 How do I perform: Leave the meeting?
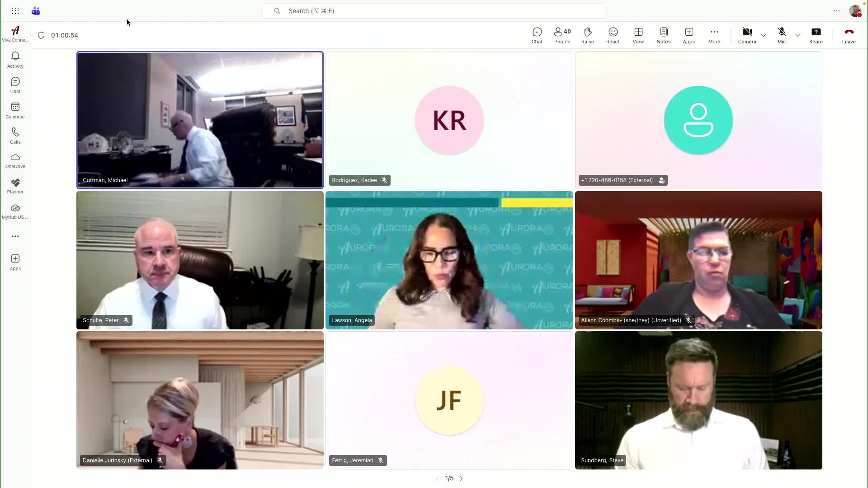(848, 35)
